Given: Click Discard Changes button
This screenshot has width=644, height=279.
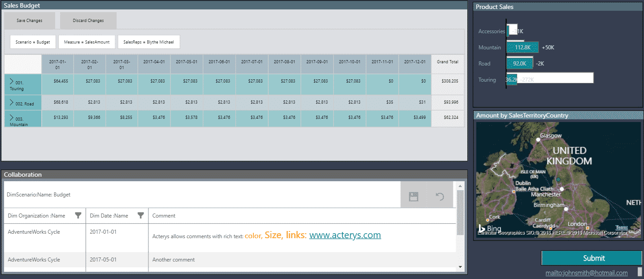Looking at the screenshot, I should click(88, 21).
